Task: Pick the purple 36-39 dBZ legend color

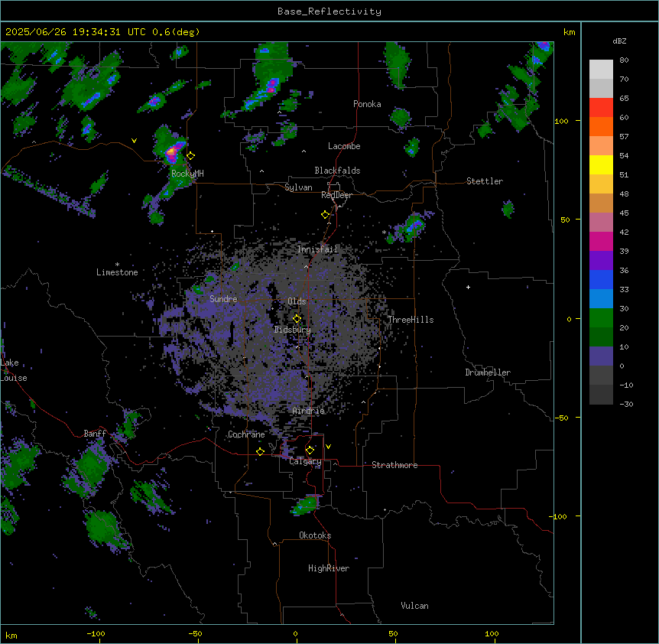Action: [601, 260]
